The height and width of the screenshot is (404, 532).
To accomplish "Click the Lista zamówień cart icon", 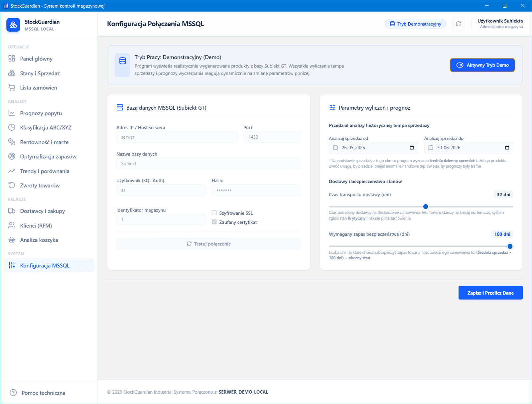I will tap(12, 87).
